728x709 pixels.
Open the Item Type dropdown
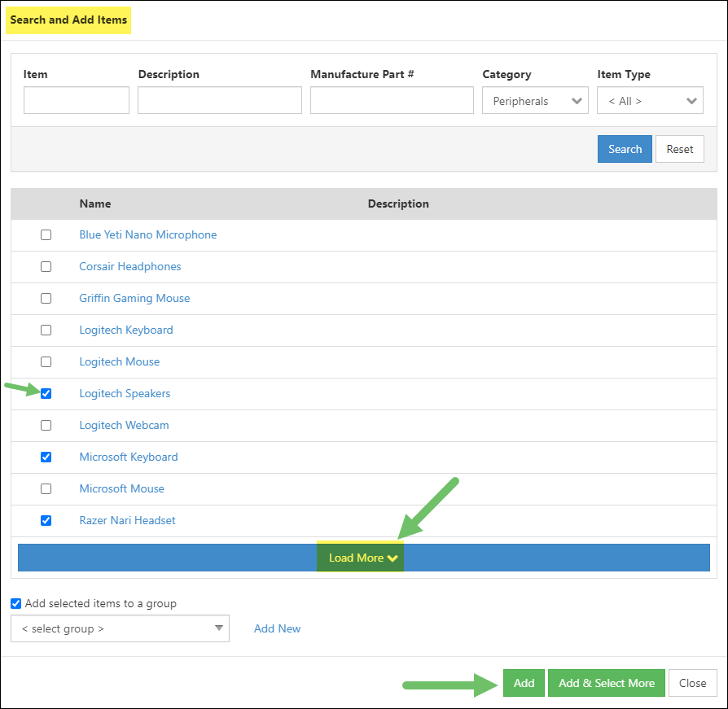[650, 100]
